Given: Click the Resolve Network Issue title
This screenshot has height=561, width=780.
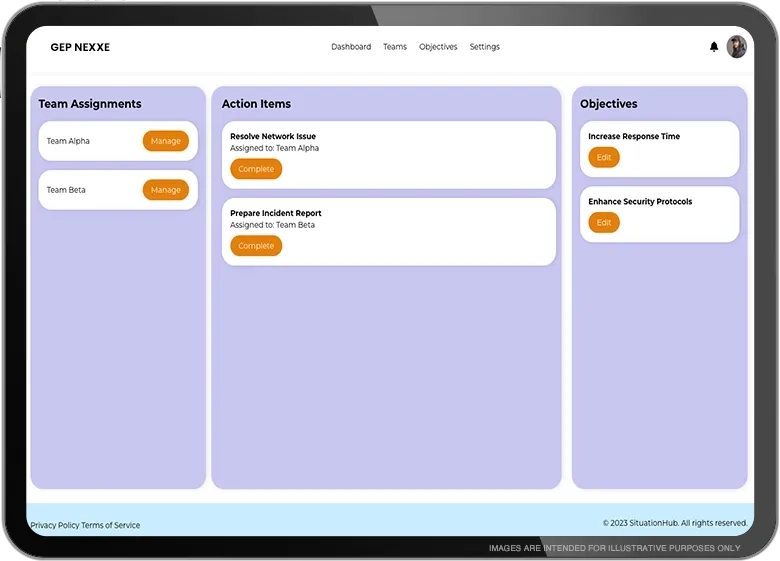Looking at the screenshot, I should (x=273, y=136).
